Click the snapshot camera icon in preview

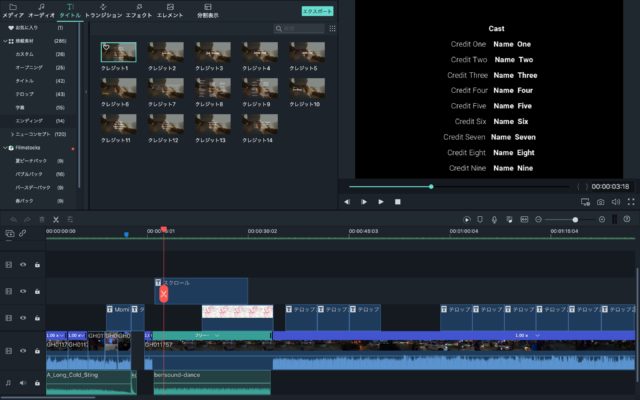pyautogui.click(x=600, y=201)
